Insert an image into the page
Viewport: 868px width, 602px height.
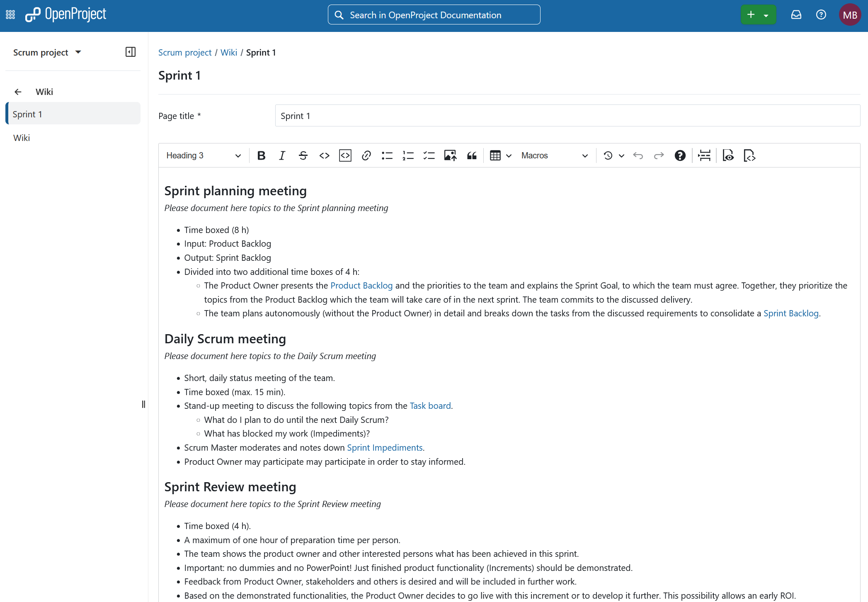(450, 155)
